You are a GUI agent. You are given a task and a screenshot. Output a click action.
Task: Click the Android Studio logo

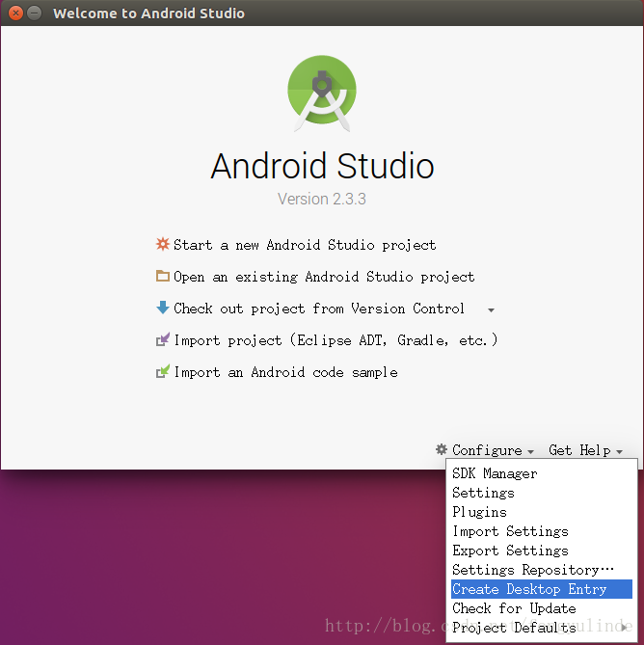[322, 94]
